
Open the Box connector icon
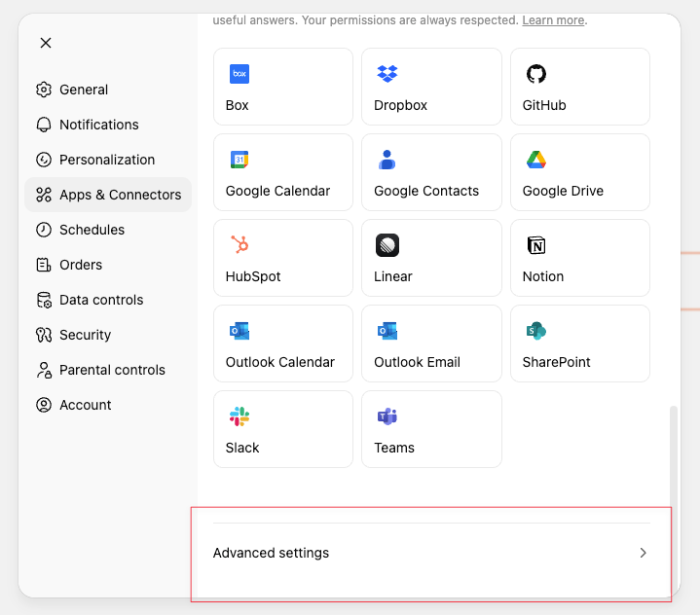tap(239, 74)
